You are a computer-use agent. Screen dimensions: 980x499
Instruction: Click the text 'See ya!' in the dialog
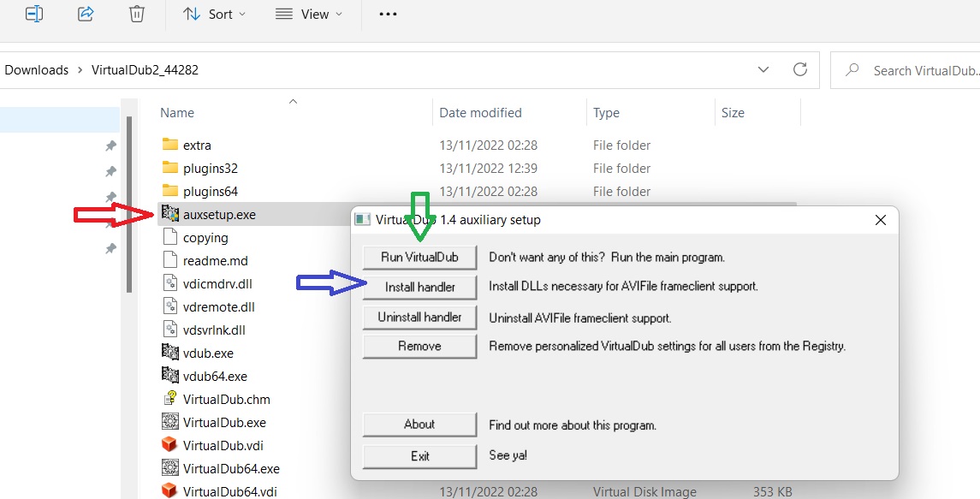click(x=508, y=455)
